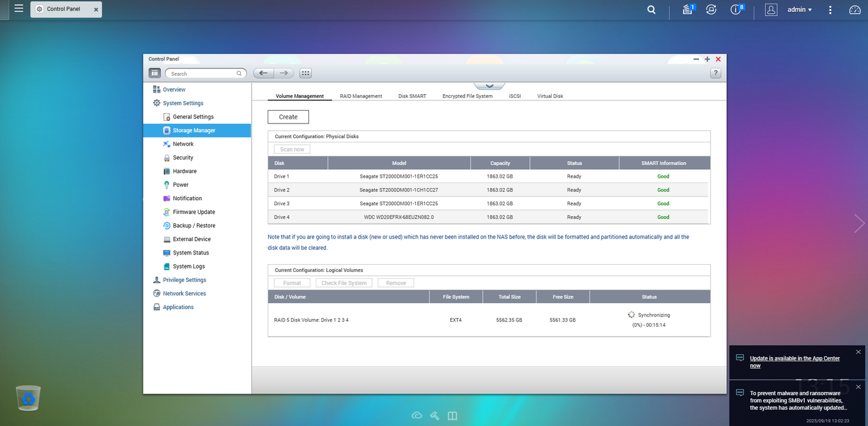Open the utilities dock icon

434,416
